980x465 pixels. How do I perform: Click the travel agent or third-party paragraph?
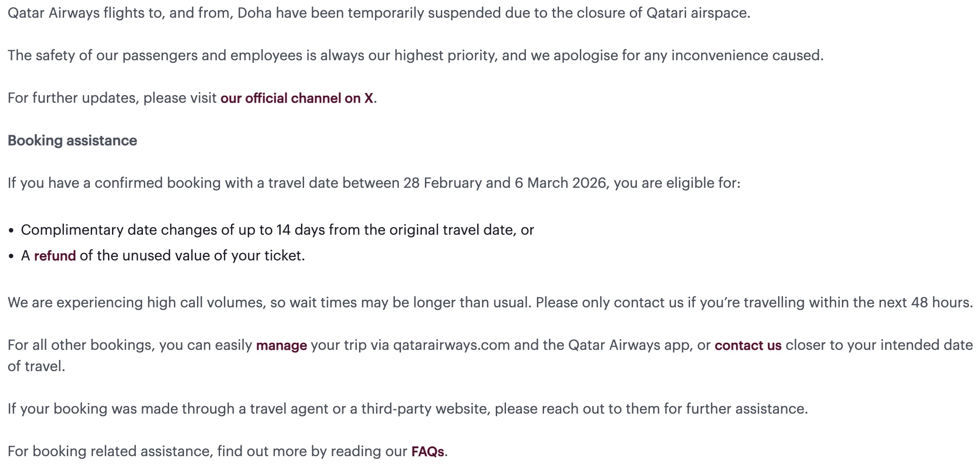pyautogui.click(x=407, y=409)
